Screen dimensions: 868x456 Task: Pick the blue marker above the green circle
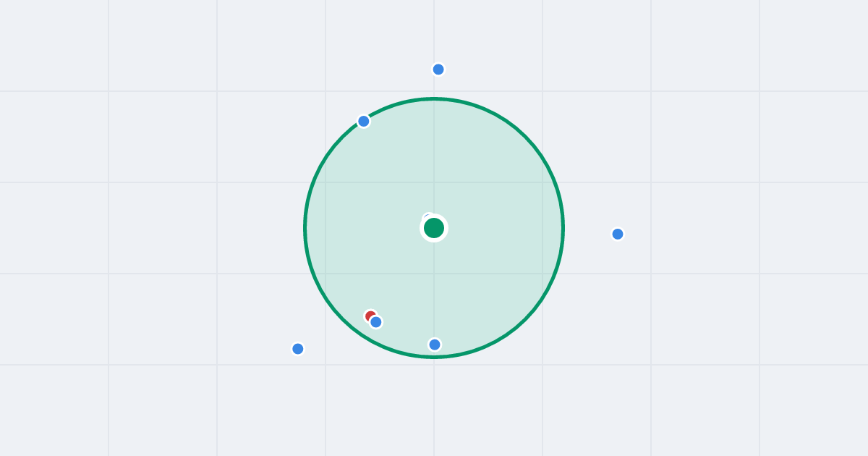[x=438, y=69]
